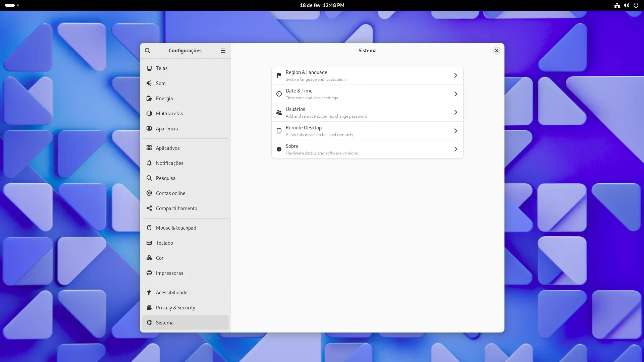The width and height of the screenshot is (644, 362).
Task: Expand Date & Time with its chevron
Action: [x=455, y=94]
